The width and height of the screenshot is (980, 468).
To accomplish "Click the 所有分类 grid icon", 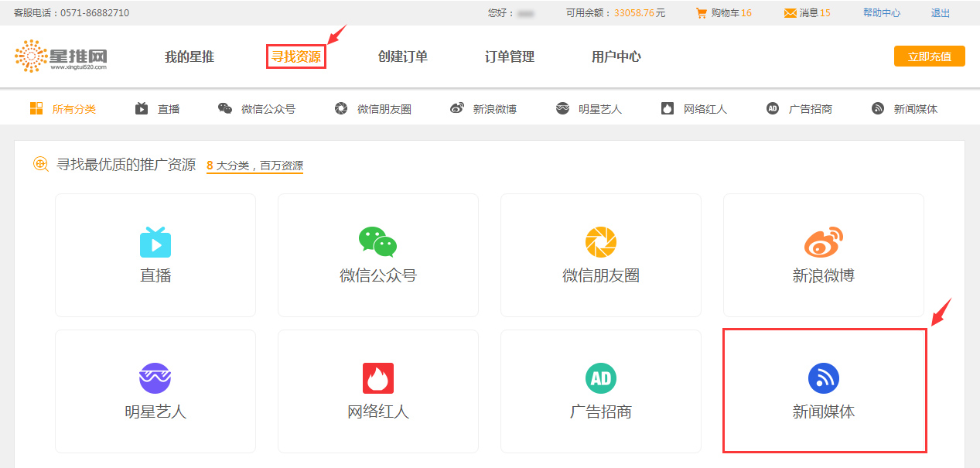I will [36, 108].
